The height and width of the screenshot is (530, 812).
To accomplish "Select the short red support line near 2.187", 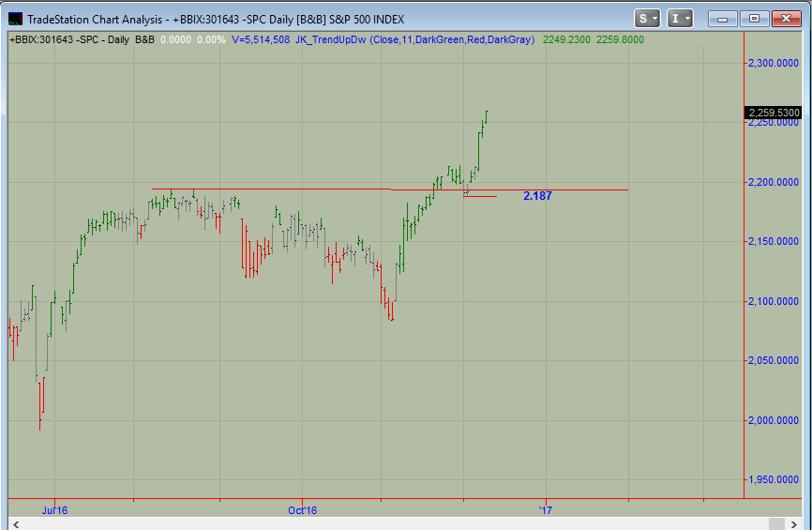I will (480, 196).
